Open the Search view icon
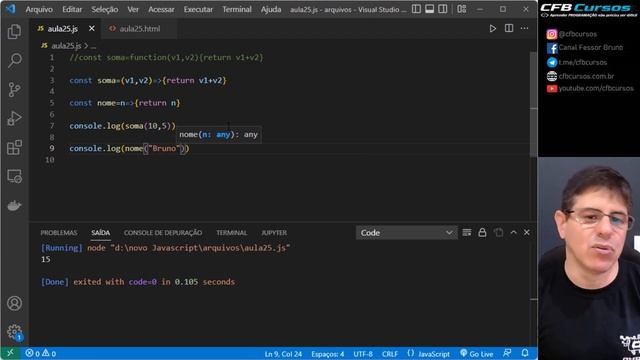 click(x=14, y=60)
